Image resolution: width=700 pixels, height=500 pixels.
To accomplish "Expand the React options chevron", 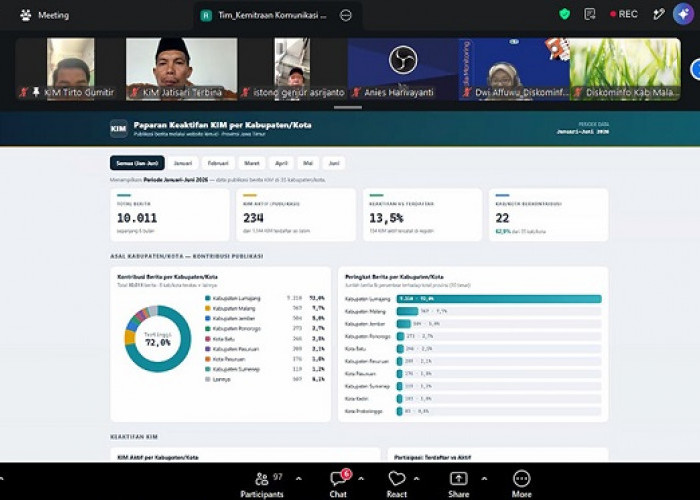I will coord(416,479).
